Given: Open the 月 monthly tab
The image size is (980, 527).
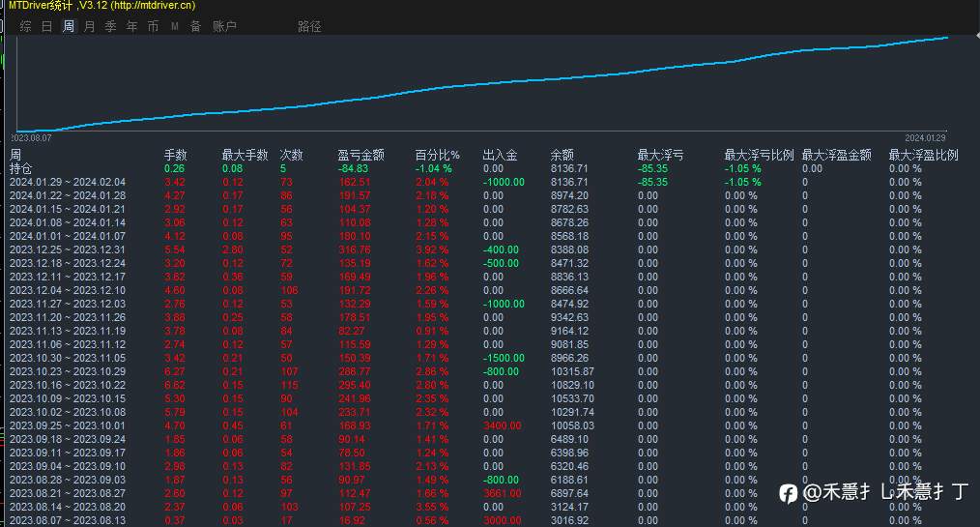Looking at the screenshot, I should [x=89, y=26].
